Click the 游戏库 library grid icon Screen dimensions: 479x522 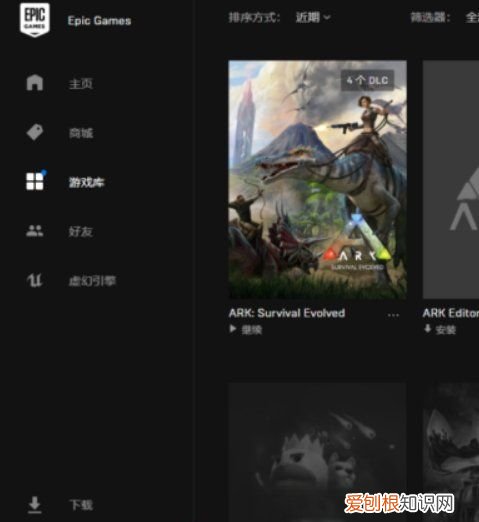(35, 181)
